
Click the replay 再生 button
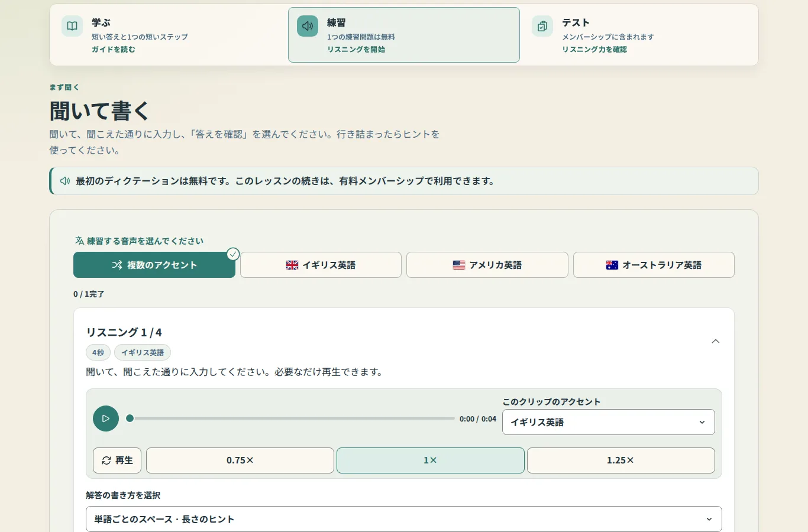[117, 460]
